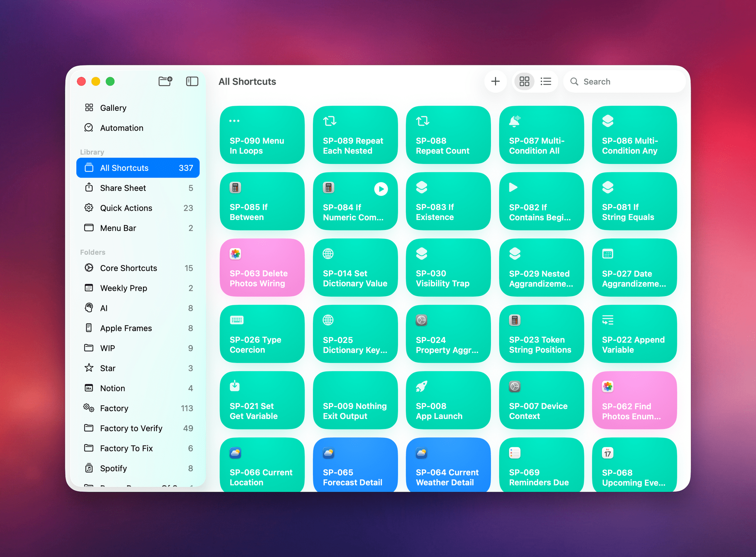
Task: Select All Shortcuts in the Library
Action: tap(124, 168)
